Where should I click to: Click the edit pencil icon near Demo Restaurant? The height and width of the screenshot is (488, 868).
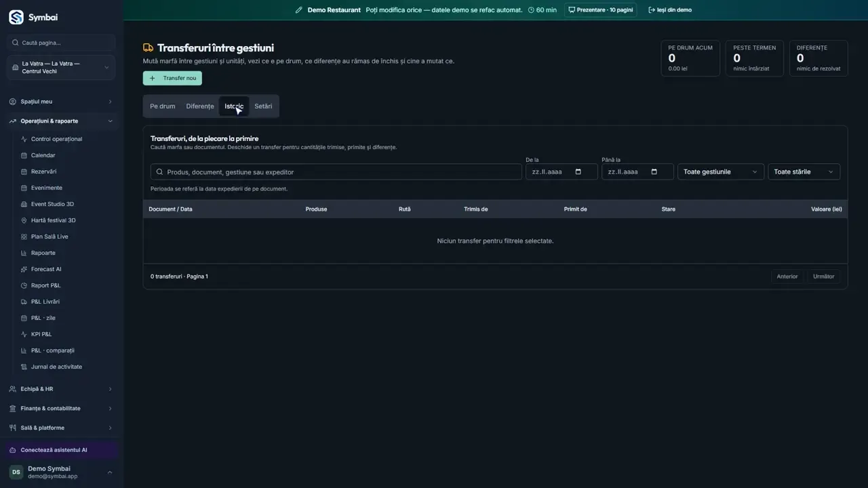299,10
